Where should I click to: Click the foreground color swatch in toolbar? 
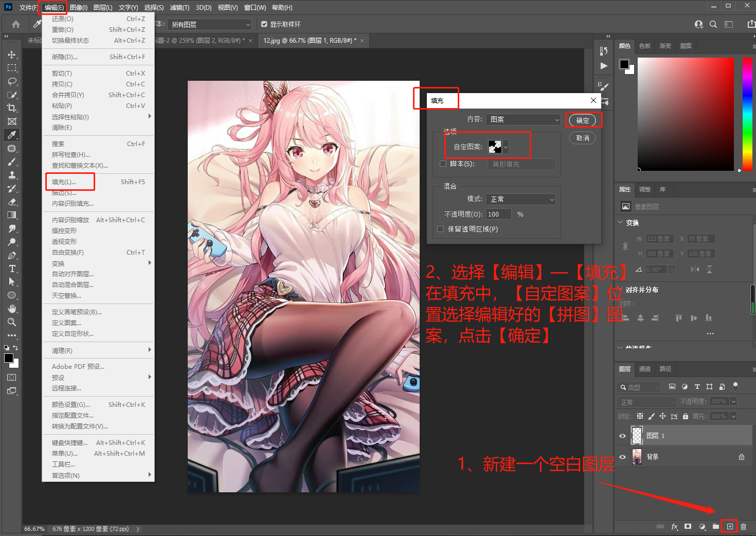(x=9, y=358)
